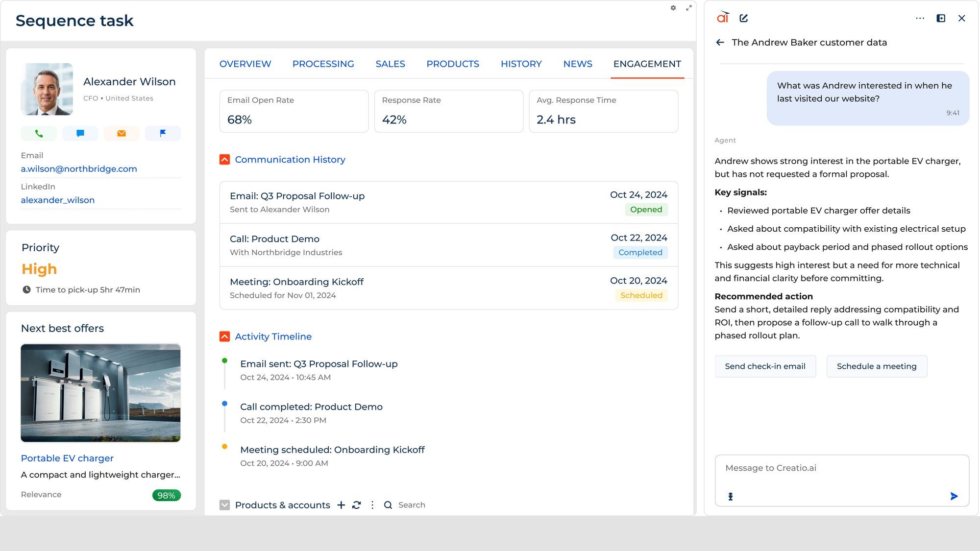Collapse the Activity Timeline section
Image resolution: width=980 pixels, height=551 pixels.
[x=224, y=336]
